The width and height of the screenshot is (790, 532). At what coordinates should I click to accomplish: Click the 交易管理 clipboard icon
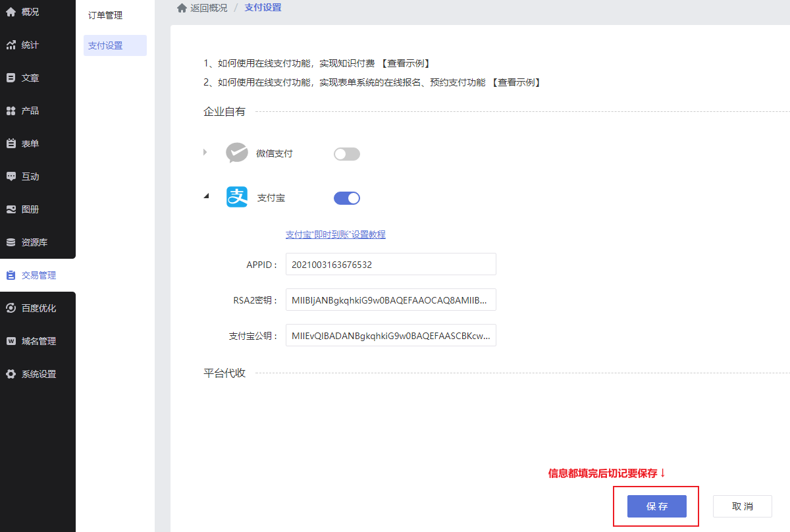11,275
